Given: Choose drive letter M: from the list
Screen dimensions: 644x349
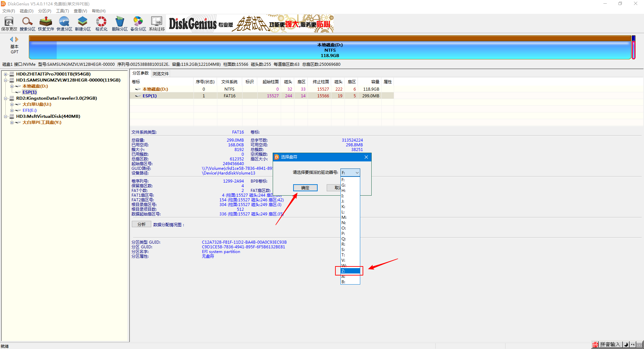Looking at the screenshot, I should coord(350,217).
